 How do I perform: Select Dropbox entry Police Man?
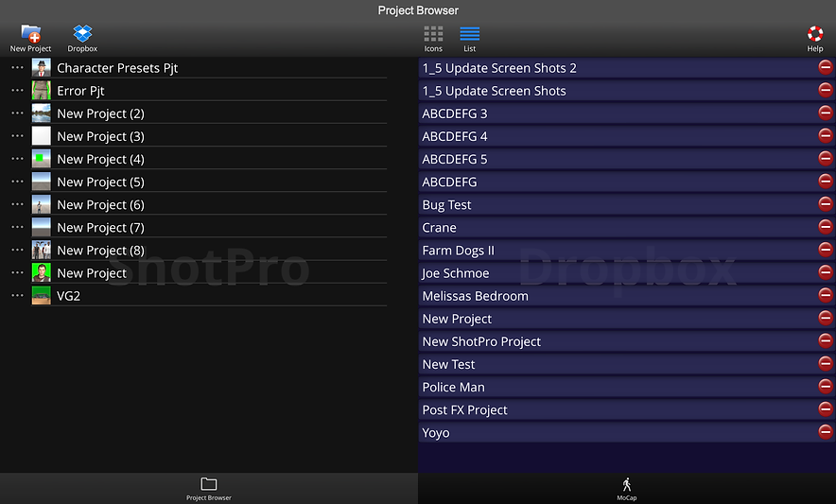point(626,387)
